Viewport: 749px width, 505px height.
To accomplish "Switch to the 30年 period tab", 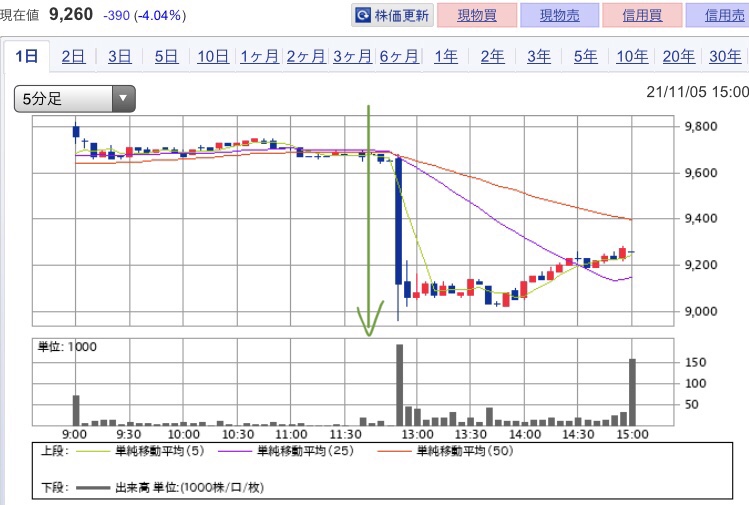I will click(x=725, y=56).
